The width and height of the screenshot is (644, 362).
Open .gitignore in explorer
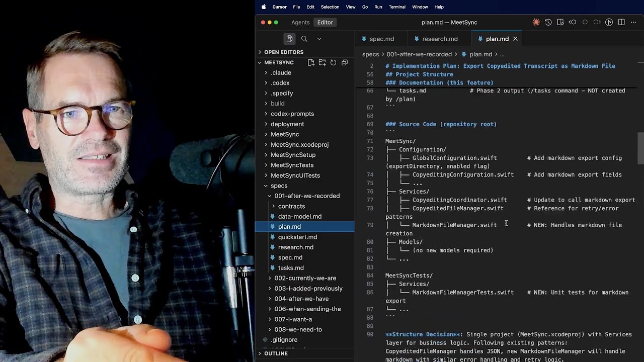[x=304, y=340]
